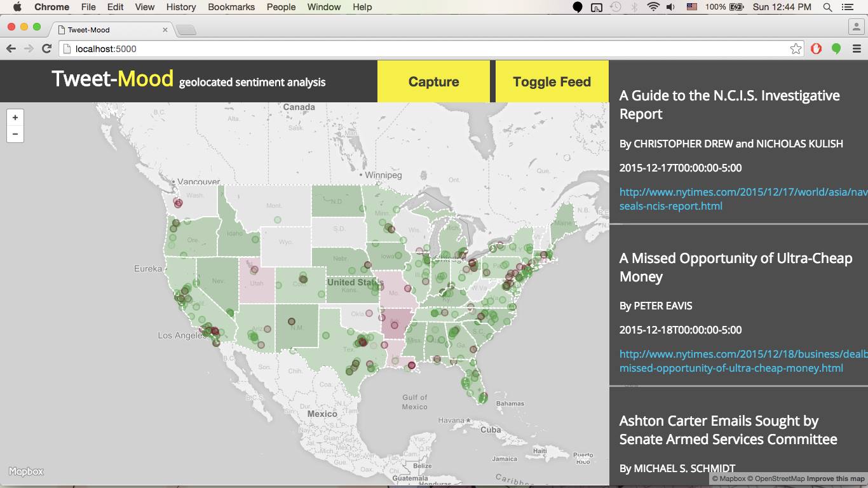
Task: Select the Tweet-Mood browser tab
Action: pos(111,30)
